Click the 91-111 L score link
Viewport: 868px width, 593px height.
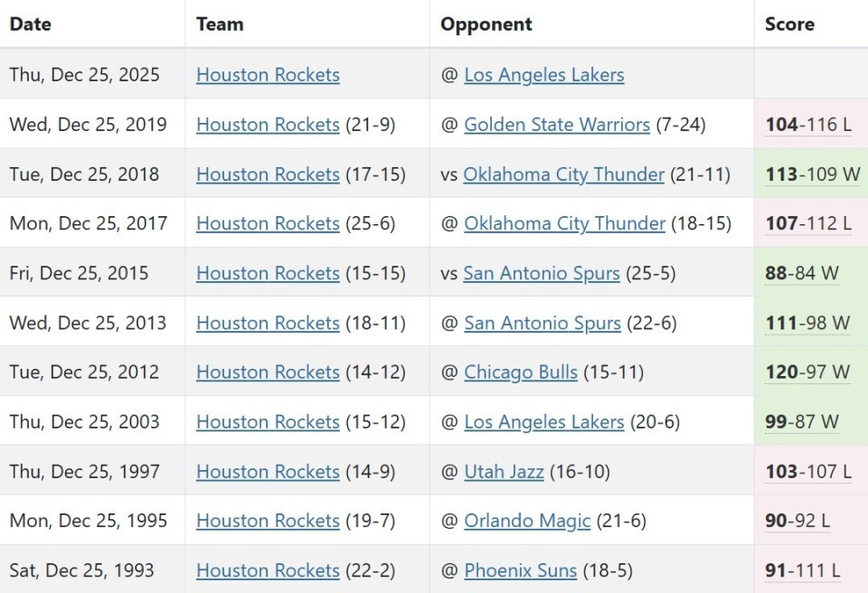coord(802,570)
